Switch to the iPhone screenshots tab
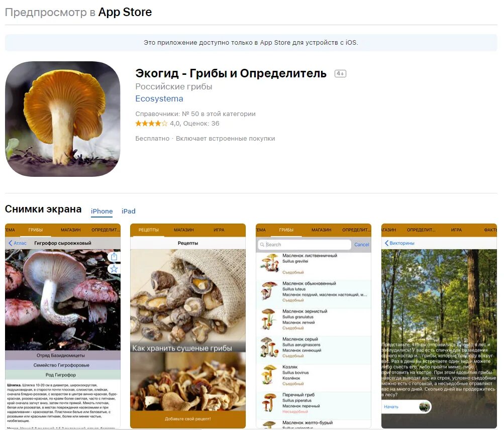The image size is (504, 430). (102, 211)
